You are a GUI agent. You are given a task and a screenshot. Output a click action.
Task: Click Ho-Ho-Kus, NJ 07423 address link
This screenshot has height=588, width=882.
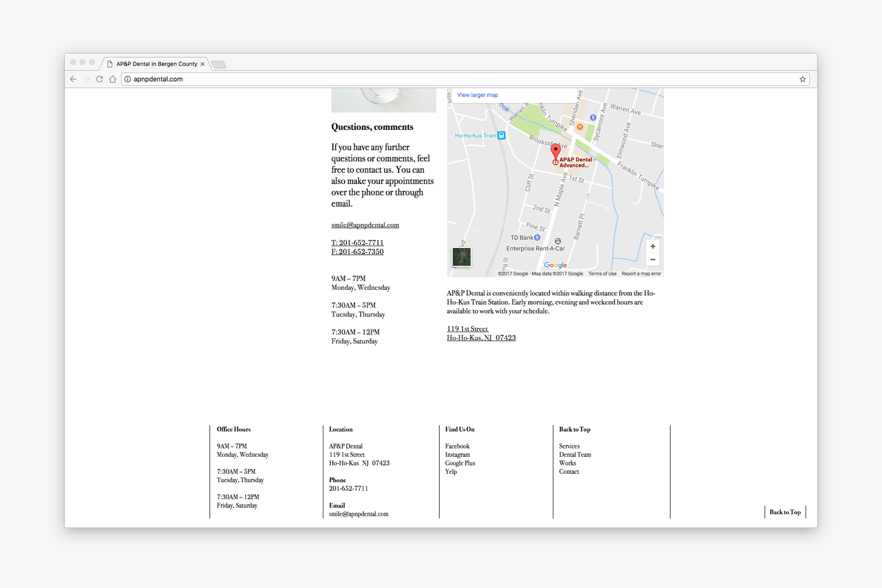pos(481,338)
